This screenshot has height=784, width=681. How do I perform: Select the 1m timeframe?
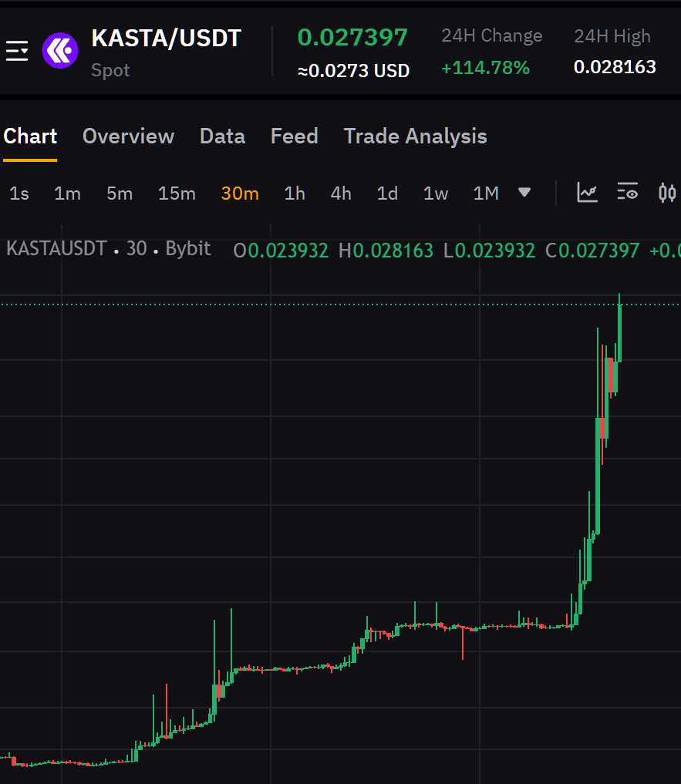coord(67,193)
